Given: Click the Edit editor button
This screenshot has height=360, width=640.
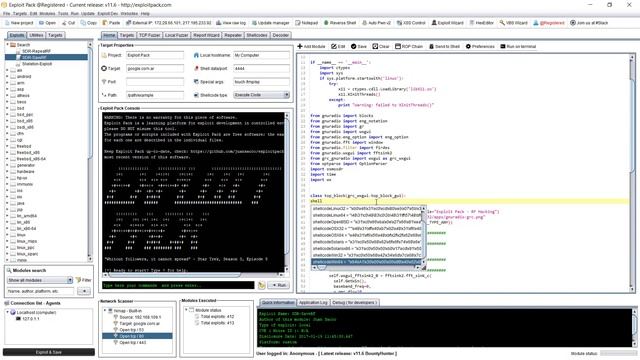Looking at the screenshot, I should [338, 47].
